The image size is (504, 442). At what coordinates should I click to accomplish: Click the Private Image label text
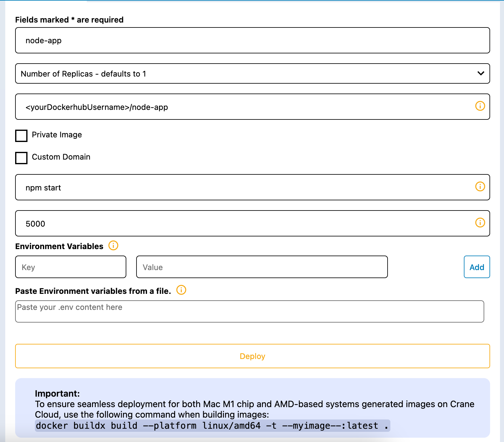[57, 135]
